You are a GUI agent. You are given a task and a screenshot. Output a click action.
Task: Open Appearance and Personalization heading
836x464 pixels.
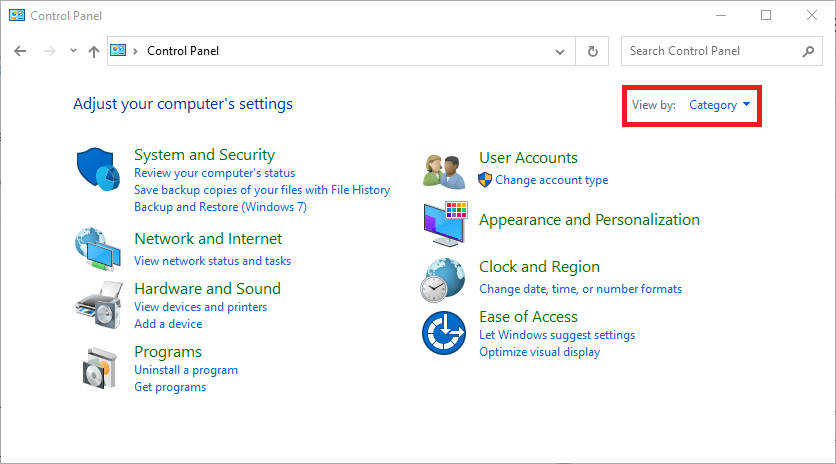coord(589,220)
